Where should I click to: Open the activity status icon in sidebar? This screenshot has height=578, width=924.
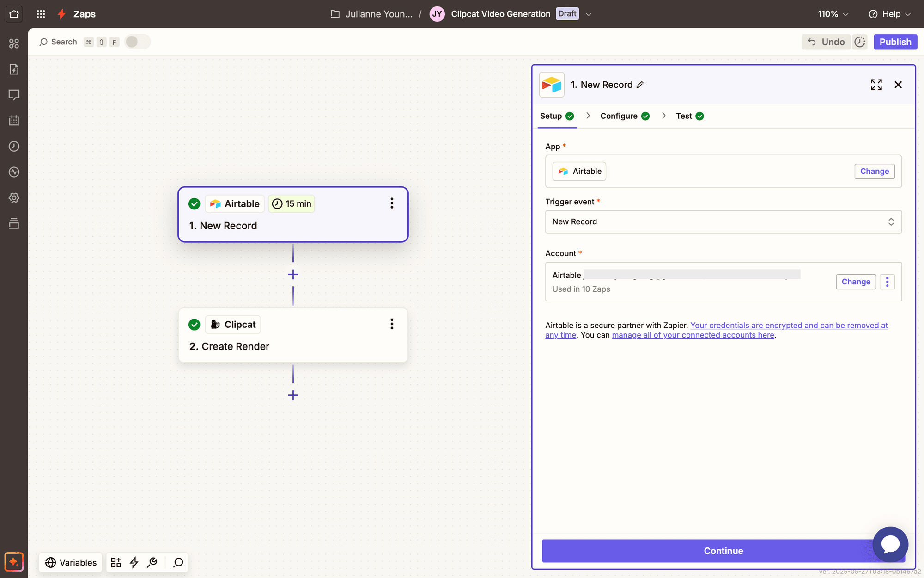pos(14,172)
